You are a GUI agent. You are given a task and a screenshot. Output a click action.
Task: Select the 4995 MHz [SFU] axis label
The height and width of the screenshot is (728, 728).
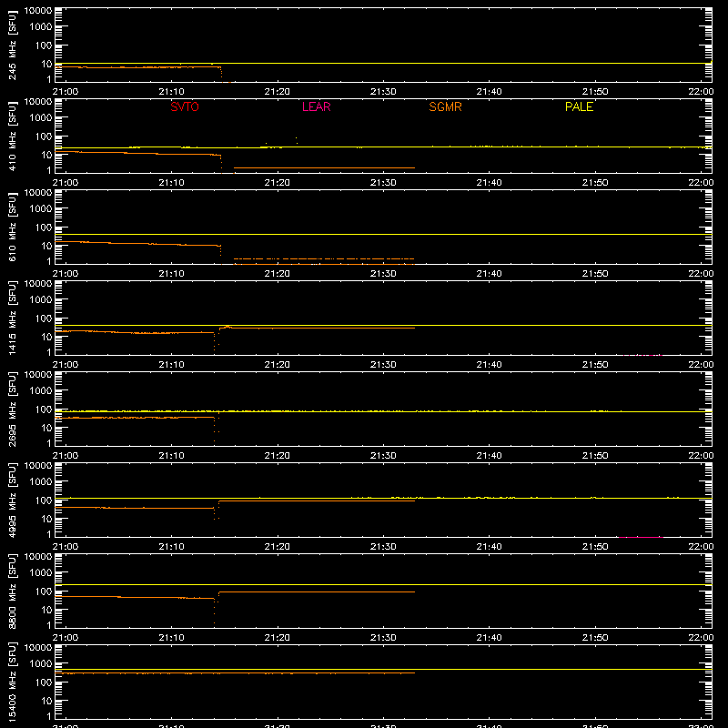pyautogui.click(x=12, y=500)
